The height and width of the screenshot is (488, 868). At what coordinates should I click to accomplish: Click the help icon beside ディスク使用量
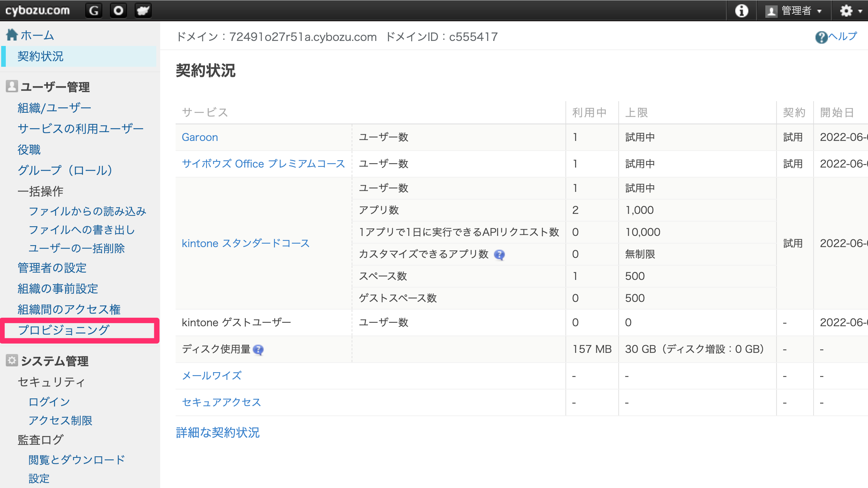click(x=258, y=350)
